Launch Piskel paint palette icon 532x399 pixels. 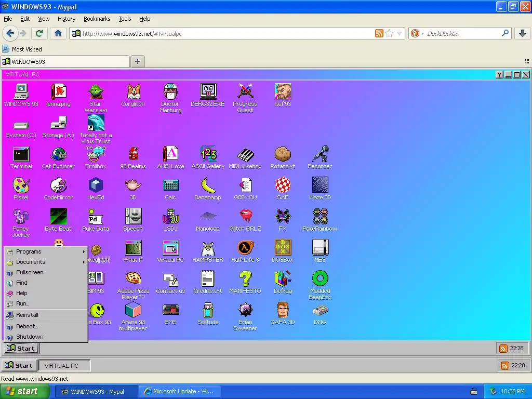click(x=21, y=189)
